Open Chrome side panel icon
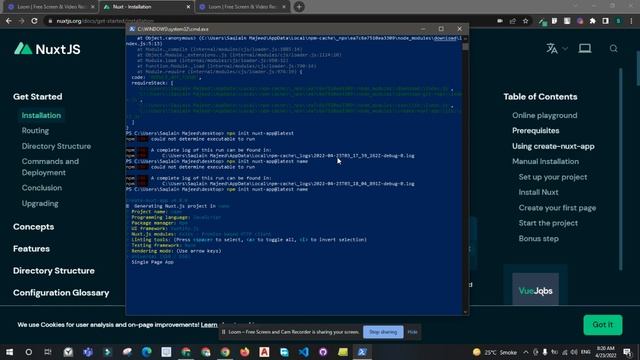This screenshot has height=360, width=640. tap(605, 21)
